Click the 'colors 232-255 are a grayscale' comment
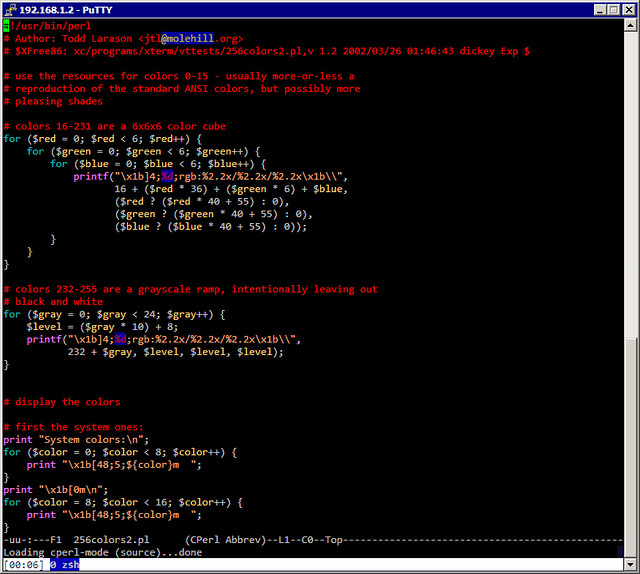 tap(191, 289)
